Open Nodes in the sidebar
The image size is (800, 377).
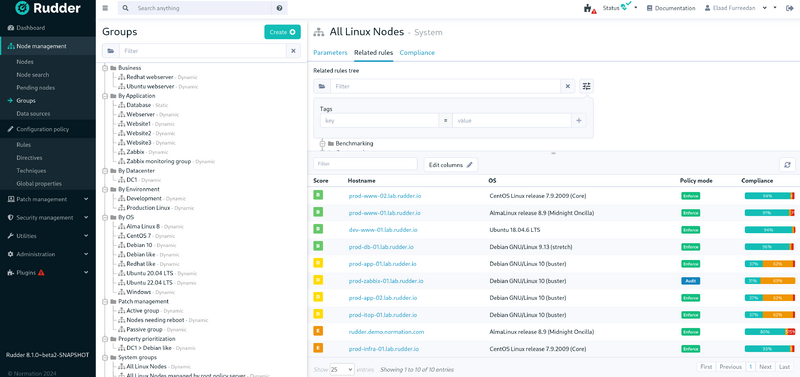(25, 62)
